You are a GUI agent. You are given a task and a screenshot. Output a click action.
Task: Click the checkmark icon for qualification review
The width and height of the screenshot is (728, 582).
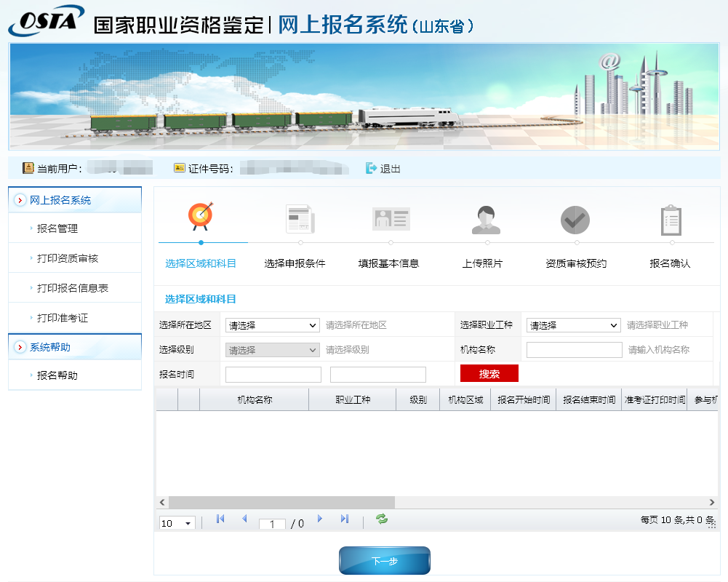575,220
